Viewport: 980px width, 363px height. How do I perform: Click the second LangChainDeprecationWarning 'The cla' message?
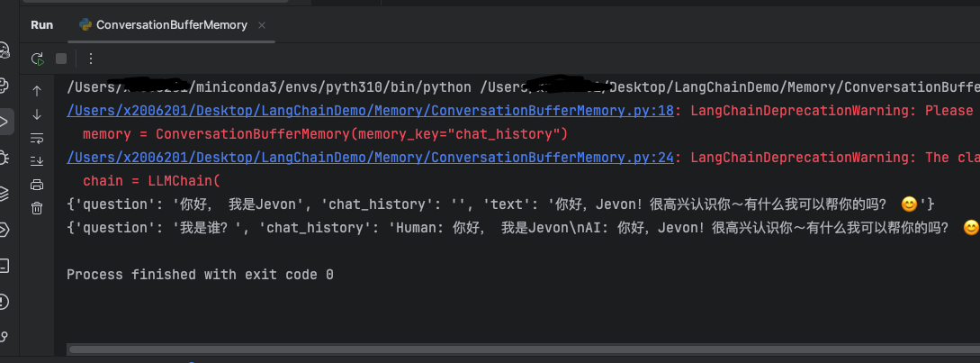point(835,158)
